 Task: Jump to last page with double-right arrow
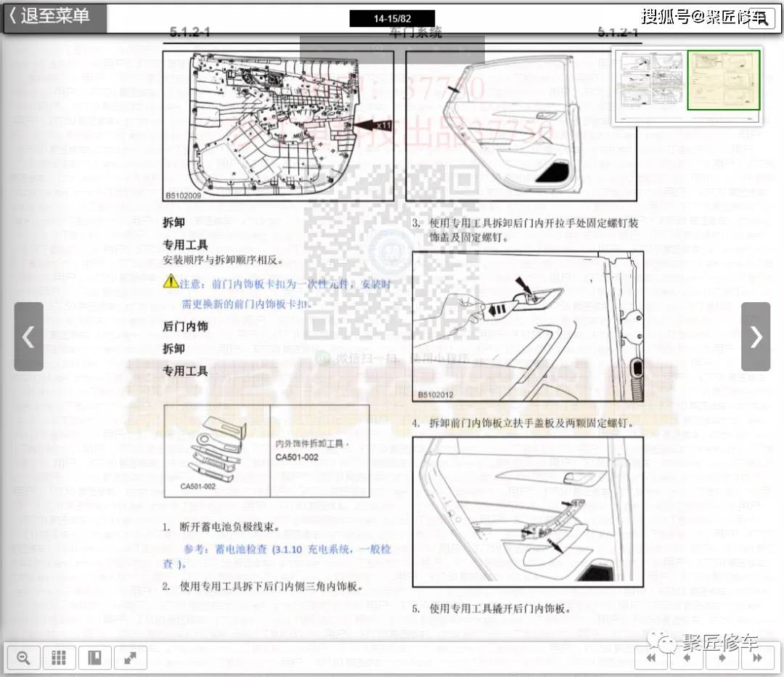757,658
